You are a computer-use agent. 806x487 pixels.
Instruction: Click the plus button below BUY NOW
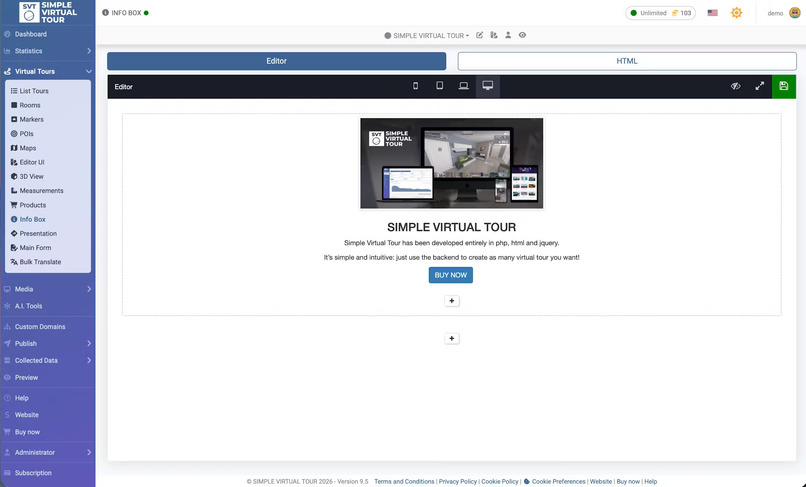452,301
